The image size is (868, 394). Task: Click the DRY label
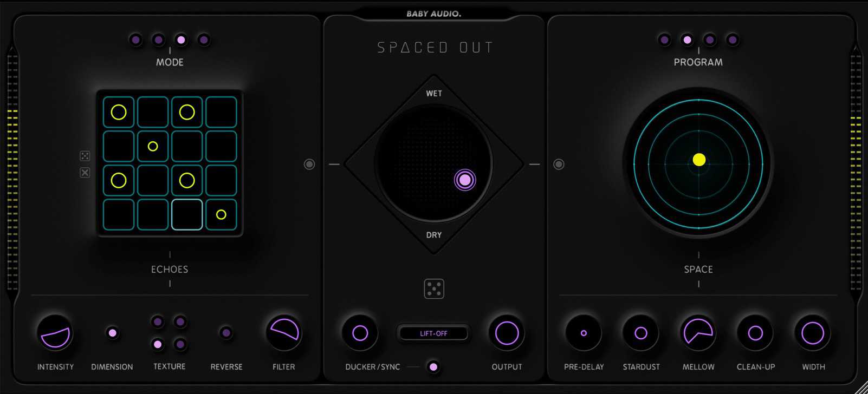(x=434, y=235)
